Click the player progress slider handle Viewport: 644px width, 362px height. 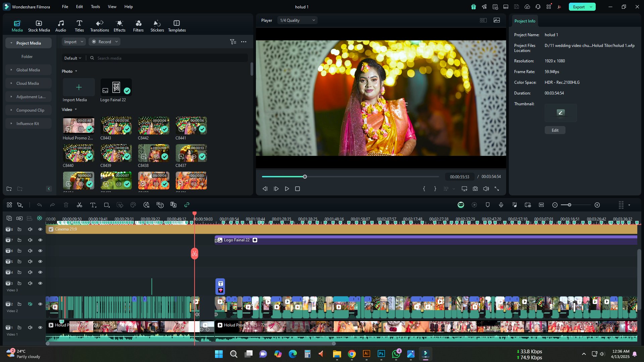coord(305,177)
